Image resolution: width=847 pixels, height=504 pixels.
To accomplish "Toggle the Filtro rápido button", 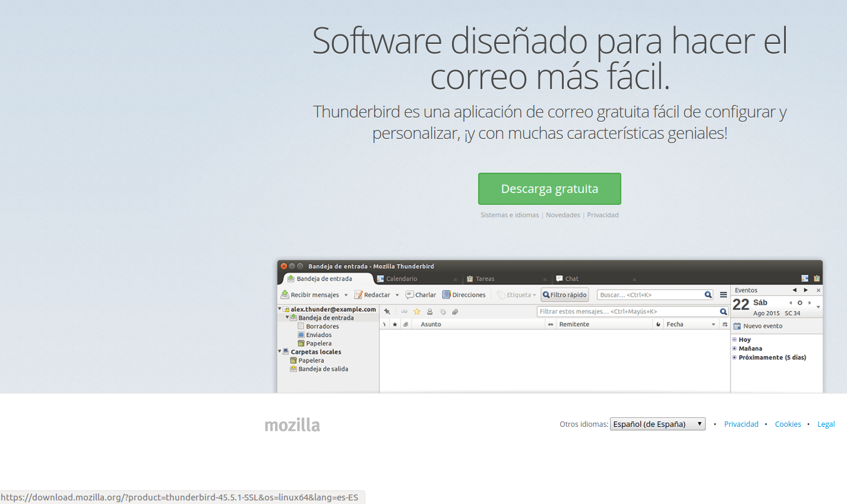I will click(x=564, y=294).
